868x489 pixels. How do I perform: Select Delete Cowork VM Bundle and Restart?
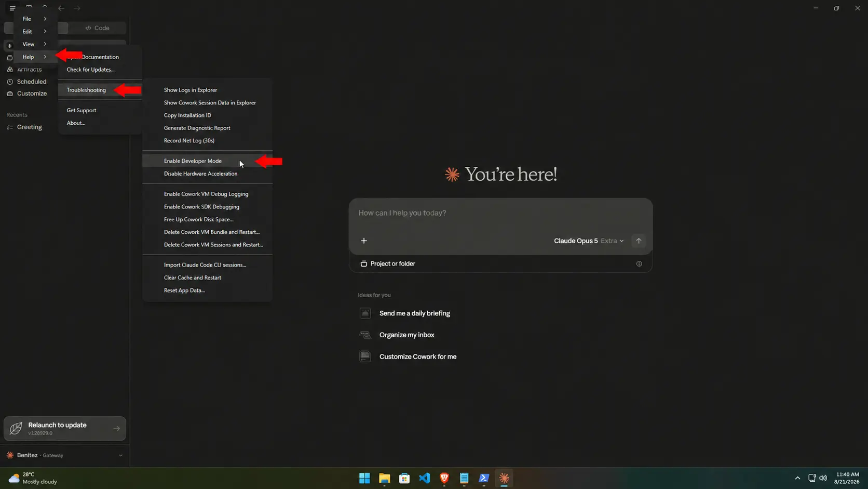[x=207, y=232]
